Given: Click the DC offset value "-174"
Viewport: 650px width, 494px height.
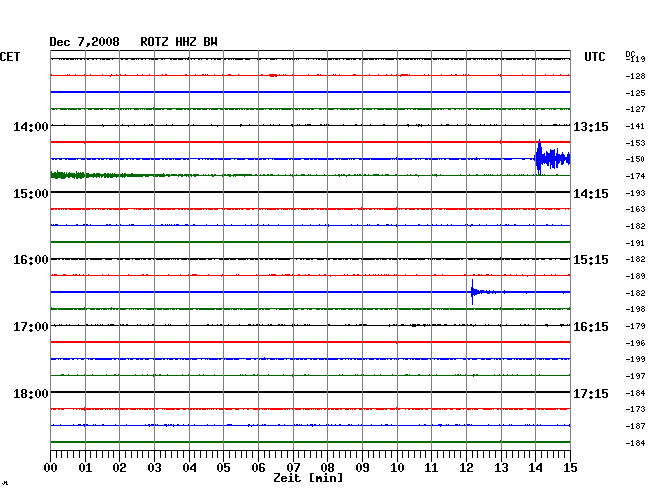Looking at the screenshot, I should 635,177.
